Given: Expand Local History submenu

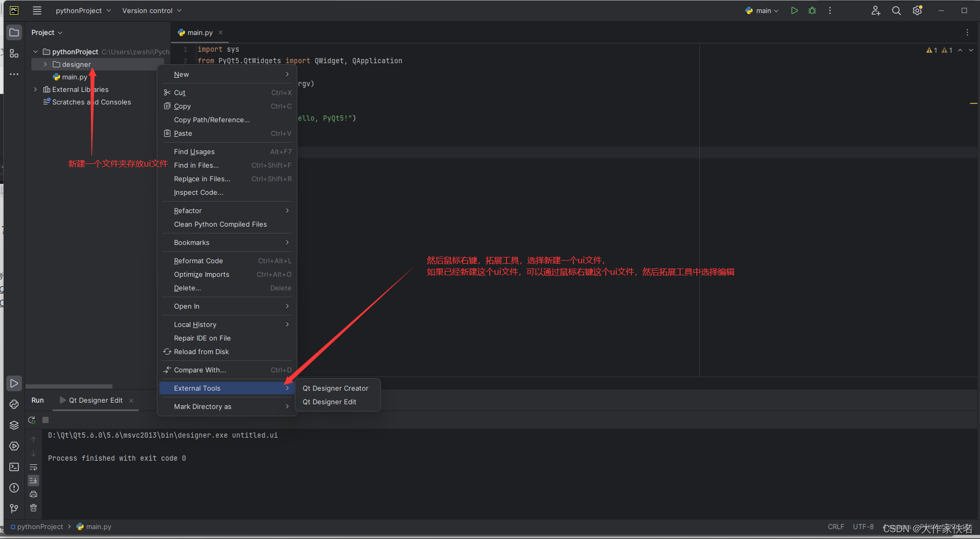Looking at the screenshot, I should 227,324.
